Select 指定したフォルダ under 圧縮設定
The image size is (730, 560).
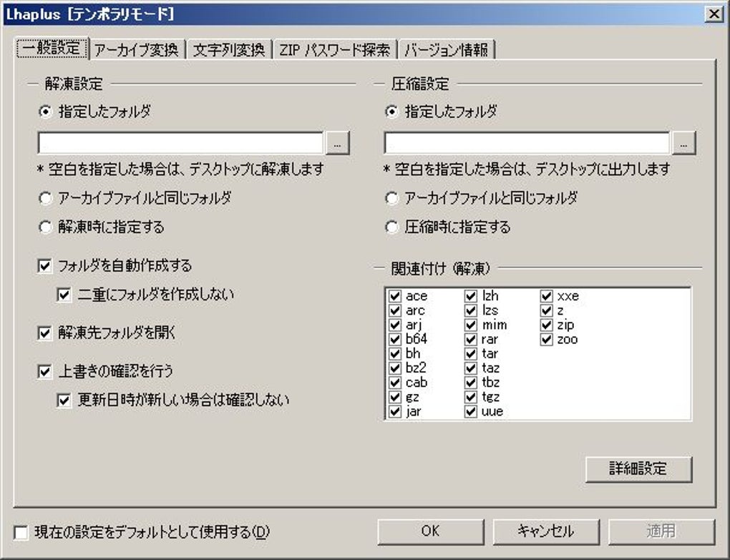click(x=391, y=112)
